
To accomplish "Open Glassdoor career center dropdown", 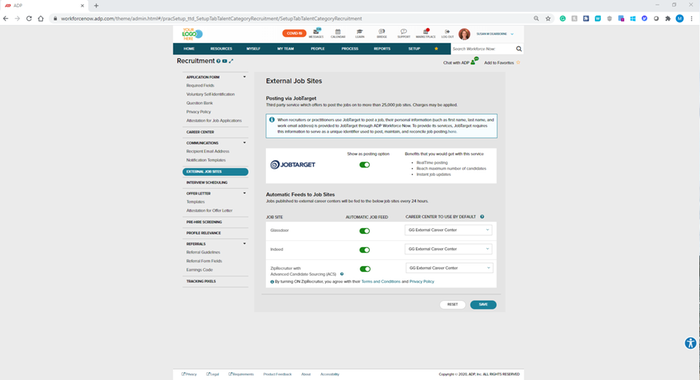I will (448, 230).
